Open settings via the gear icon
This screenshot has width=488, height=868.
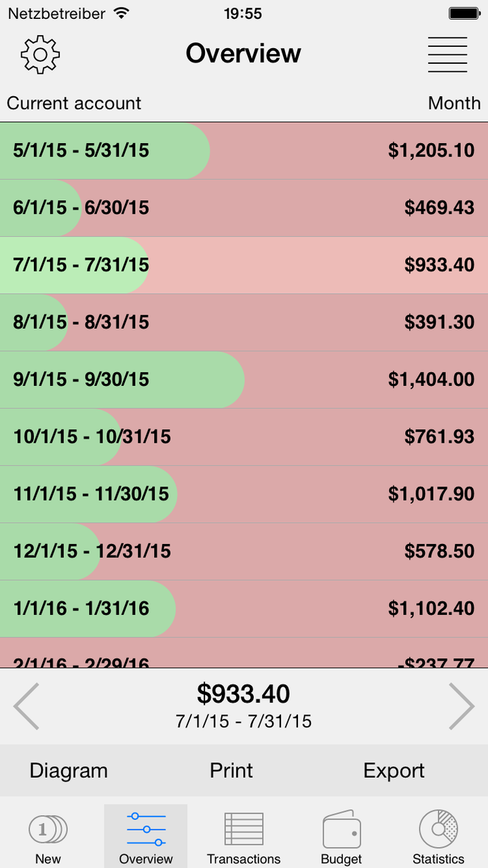point(41,54)
